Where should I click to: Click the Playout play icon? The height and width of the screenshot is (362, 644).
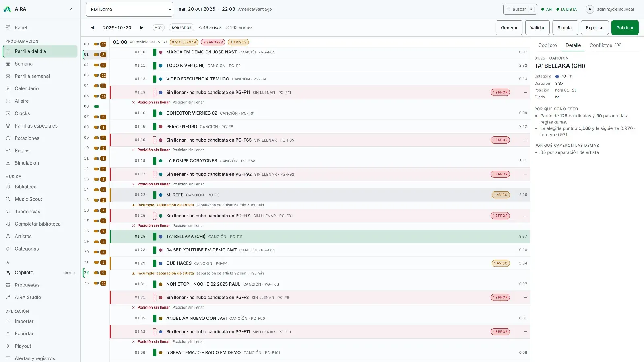point(8,346)
